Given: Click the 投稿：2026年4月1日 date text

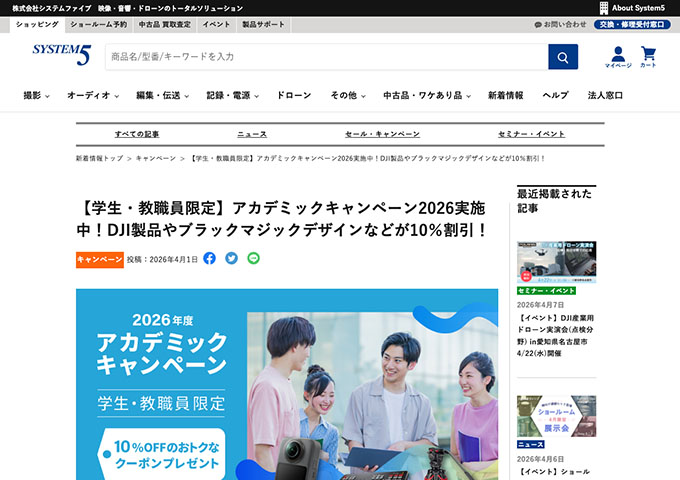Looking at the screenshot, I should tap(162, 260).
